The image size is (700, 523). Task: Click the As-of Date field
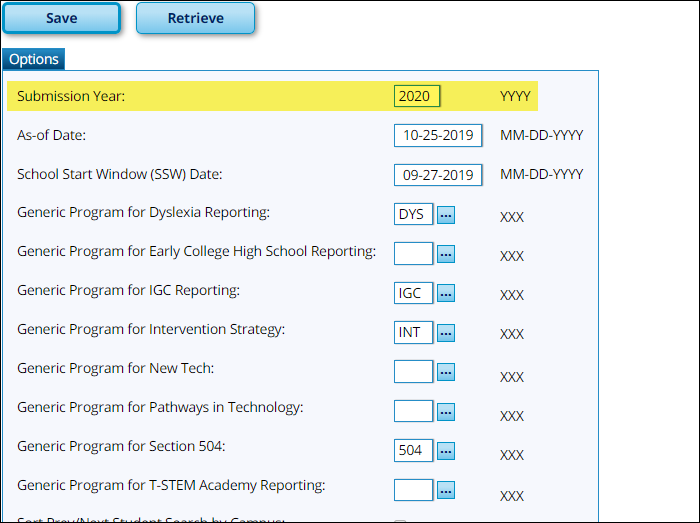point(438,136)
